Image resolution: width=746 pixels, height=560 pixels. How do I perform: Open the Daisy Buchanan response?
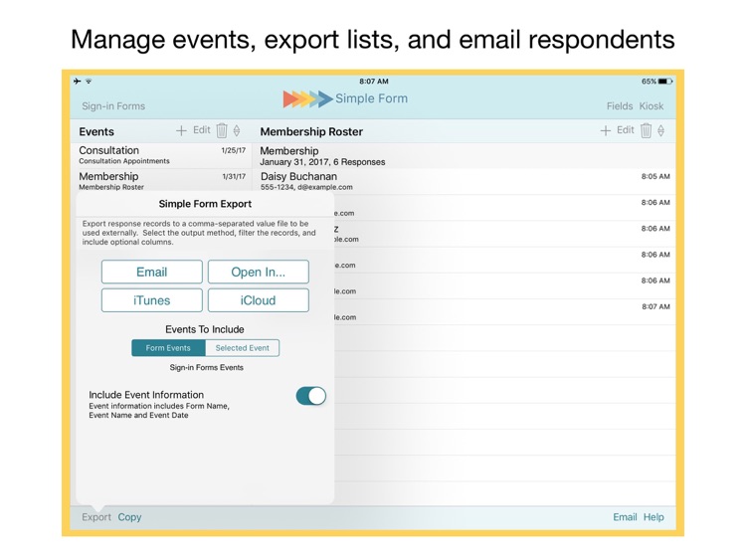(464, 181)
